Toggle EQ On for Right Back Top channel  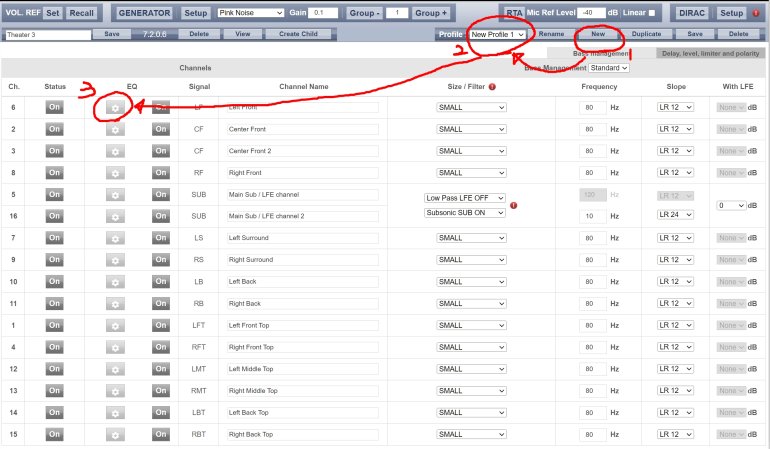[161, 434]
